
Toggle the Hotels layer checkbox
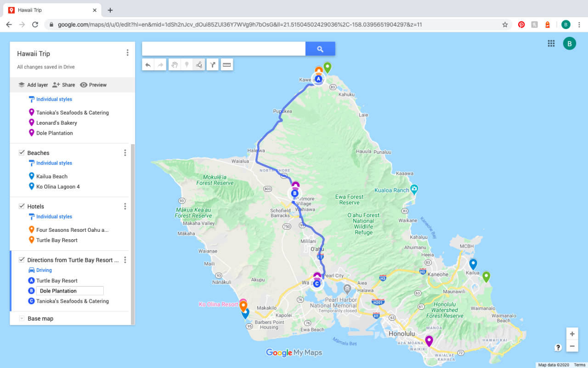point(22,207)
